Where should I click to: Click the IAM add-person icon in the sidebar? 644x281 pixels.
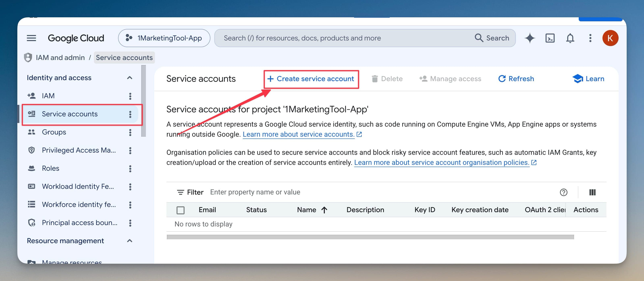(31, 96)
